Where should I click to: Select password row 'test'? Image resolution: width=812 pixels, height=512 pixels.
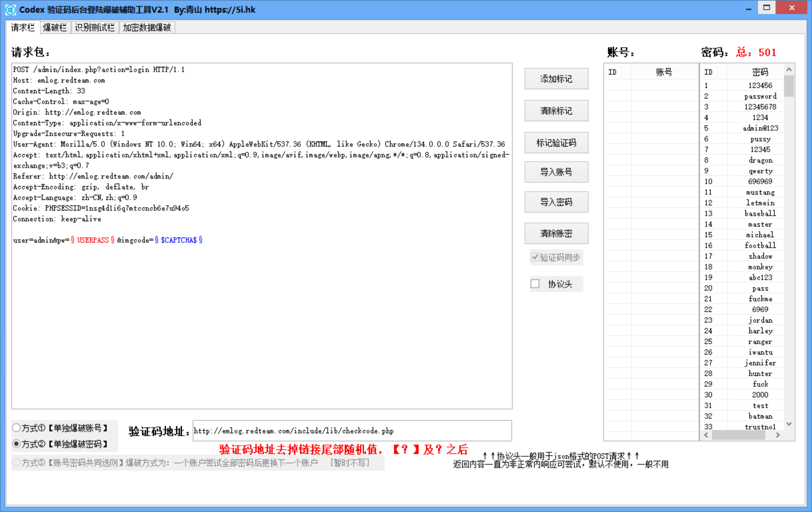point(742,405)
